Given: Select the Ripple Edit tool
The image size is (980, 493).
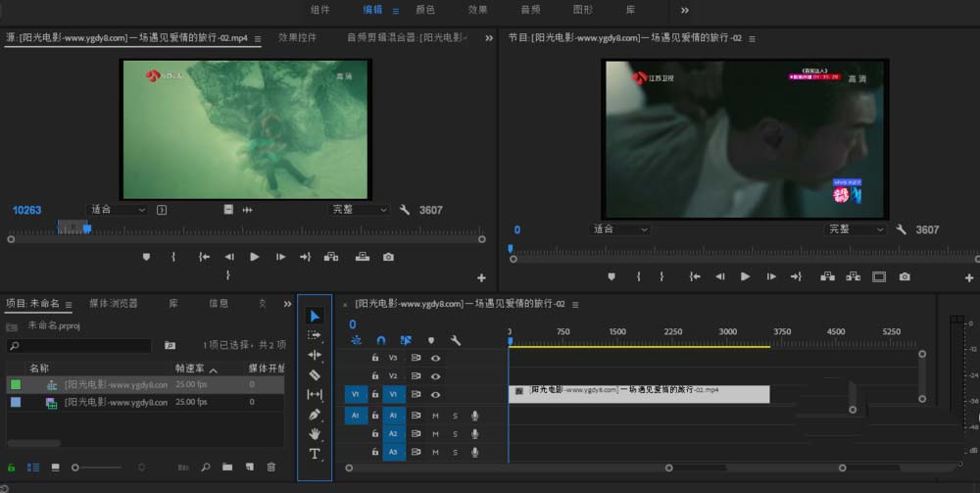Looking at the screenshot, I should tap(315, 355).
